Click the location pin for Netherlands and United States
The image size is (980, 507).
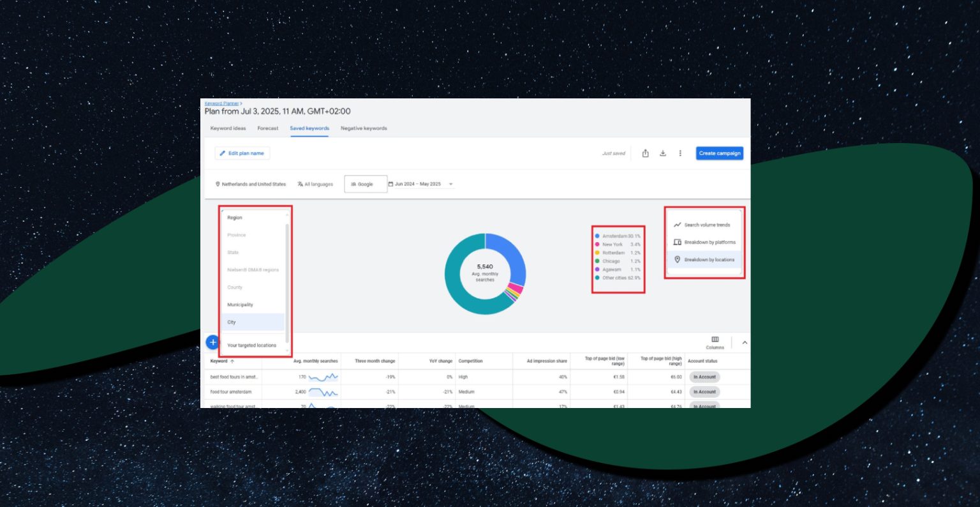click(218, 184)
